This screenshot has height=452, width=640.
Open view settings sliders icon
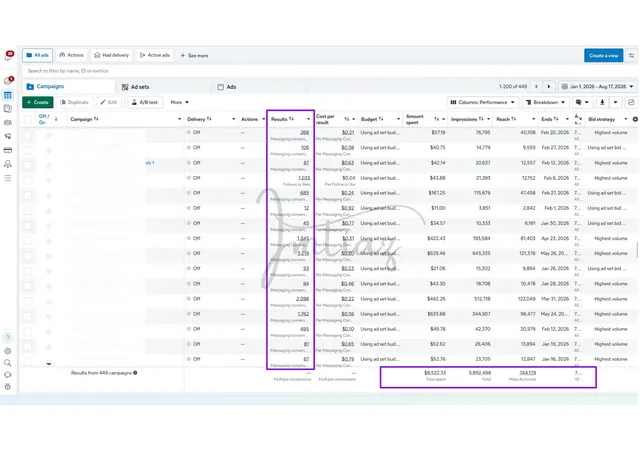coord(631,56)
